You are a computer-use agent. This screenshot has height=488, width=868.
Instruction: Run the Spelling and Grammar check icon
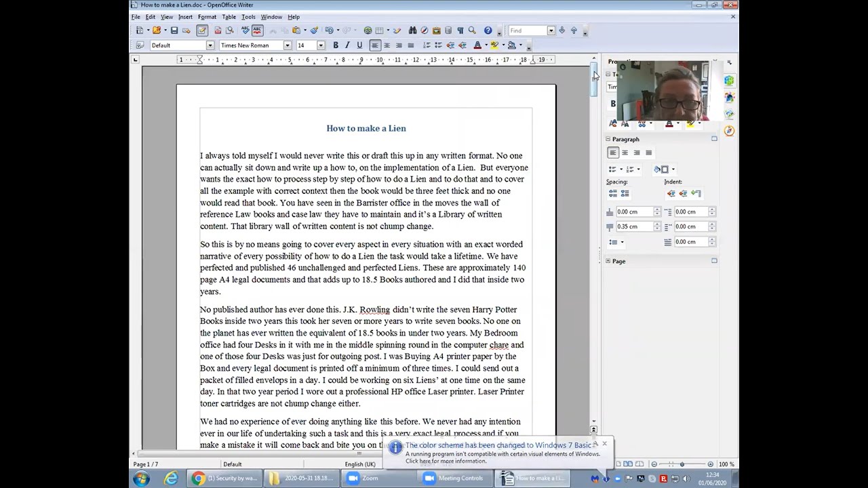pyautogui.click(x=245, y=30)
